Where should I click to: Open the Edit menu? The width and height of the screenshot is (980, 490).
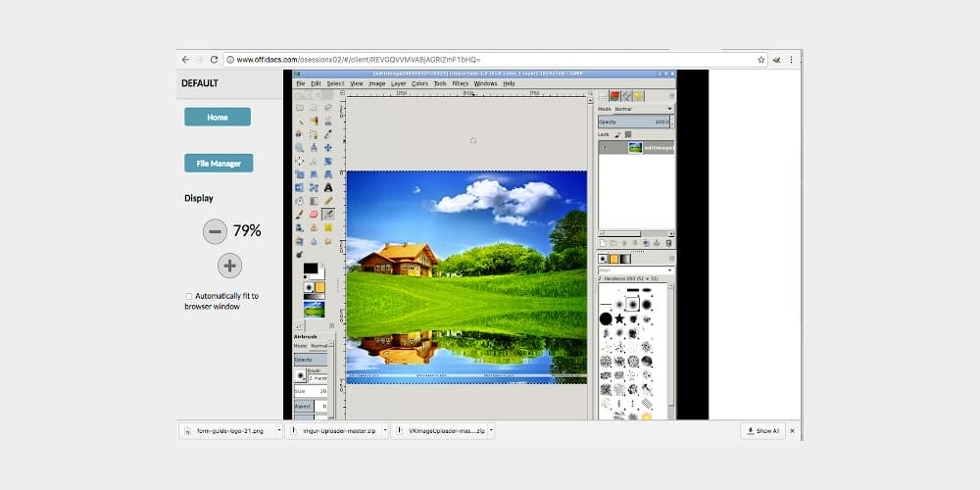316,83
